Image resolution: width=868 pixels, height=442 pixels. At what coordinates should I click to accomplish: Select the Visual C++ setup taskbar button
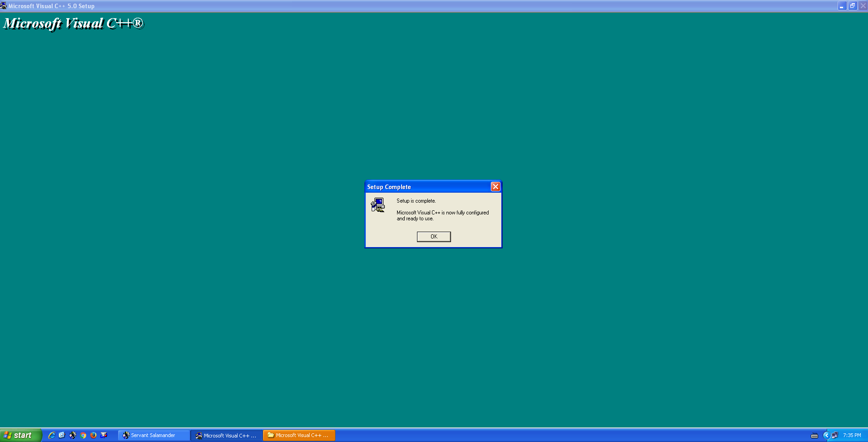coord(226,435)
